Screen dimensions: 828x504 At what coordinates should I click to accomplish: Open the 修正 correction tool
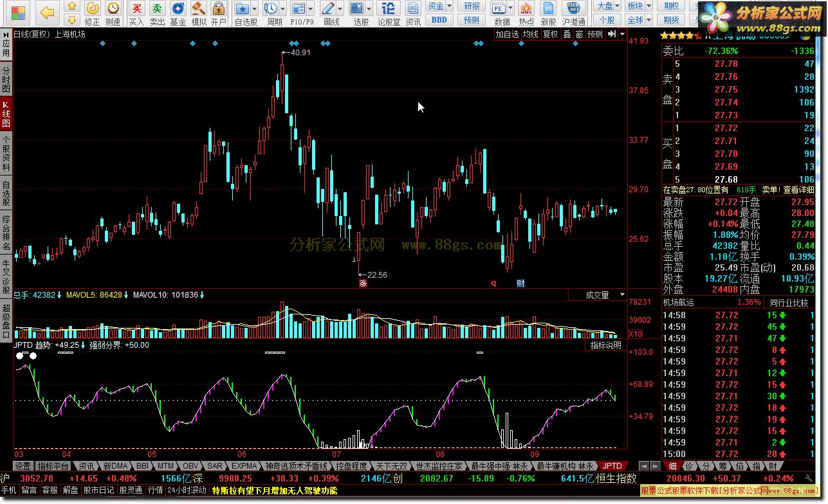(x=93, y=13)
